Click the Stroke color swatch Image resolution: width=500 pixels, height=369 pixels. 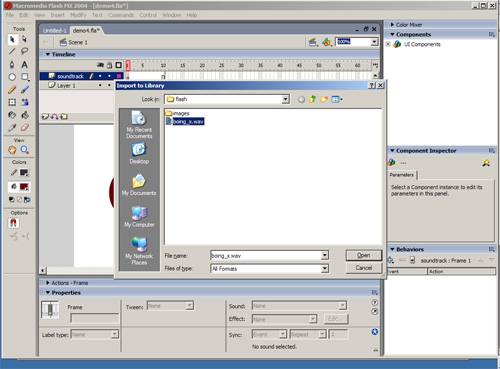tap(24, 173)
